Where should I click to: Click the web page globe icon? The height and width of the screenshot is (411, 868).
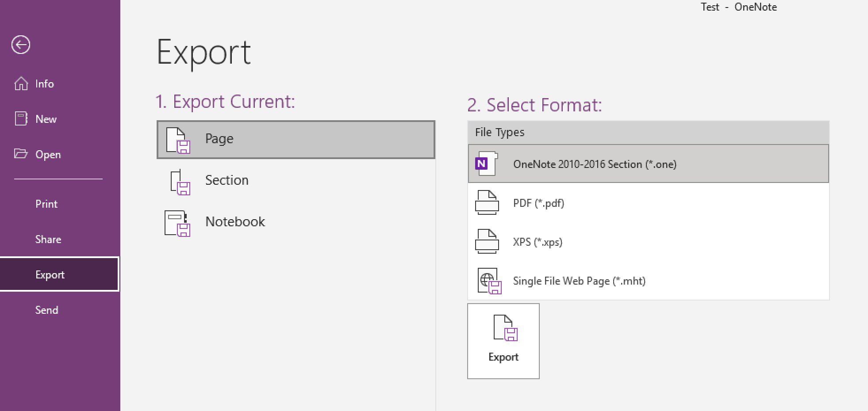(489, 281)
